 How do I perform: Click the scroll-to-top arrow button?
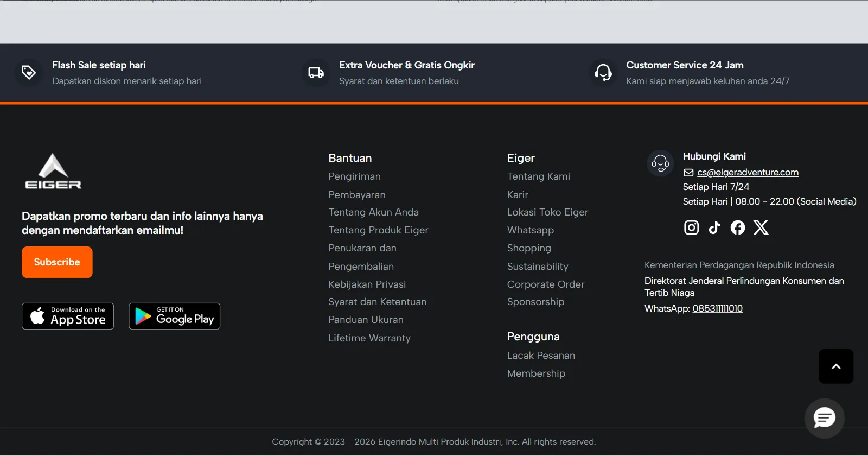[x=836, y=366]
